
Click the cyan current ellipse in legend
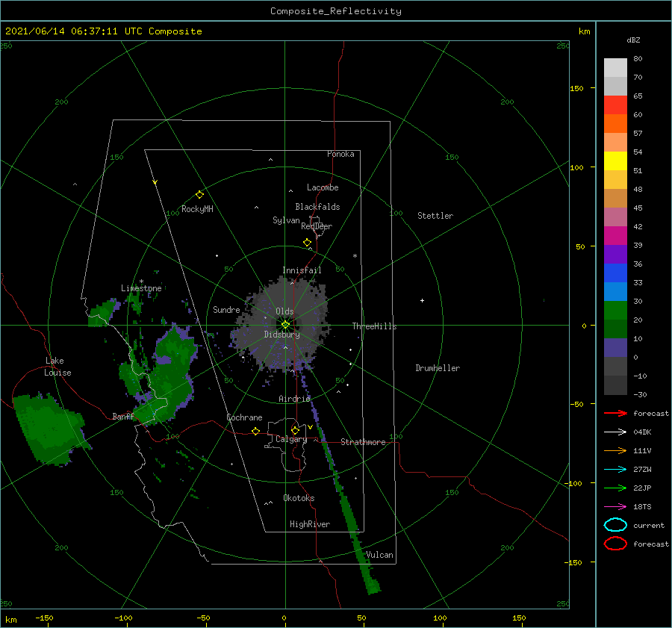pos(615,525)
